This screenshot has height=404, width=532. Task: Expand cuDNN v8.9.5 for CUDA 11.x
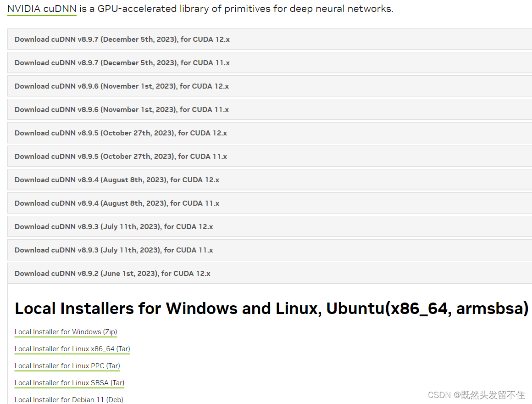[x=270, y=157]
